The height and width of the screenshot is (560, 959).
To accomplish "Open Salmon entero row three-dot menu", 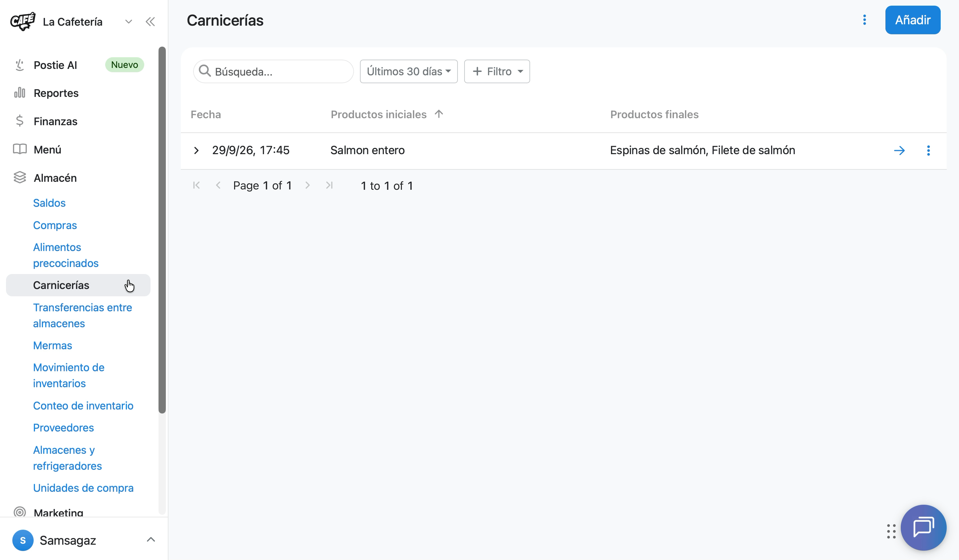I will click(x=929, y=150).
